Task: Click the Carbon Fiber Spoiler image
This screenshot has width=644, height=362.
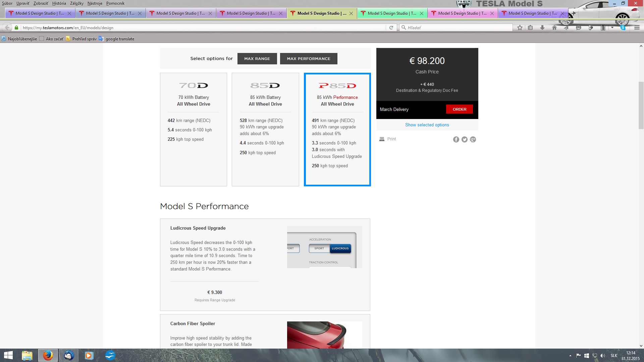Action: 324,335
